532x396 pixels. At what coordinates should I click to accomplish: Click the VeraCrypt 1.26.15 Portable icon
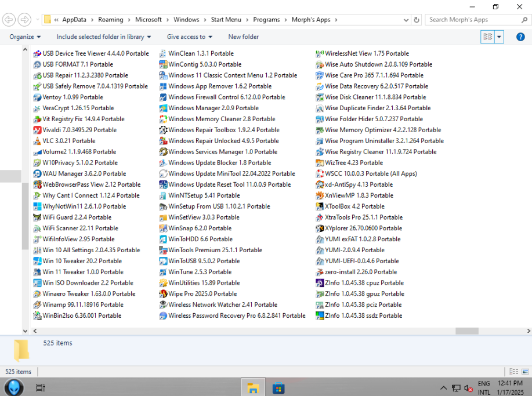[37, 108]
